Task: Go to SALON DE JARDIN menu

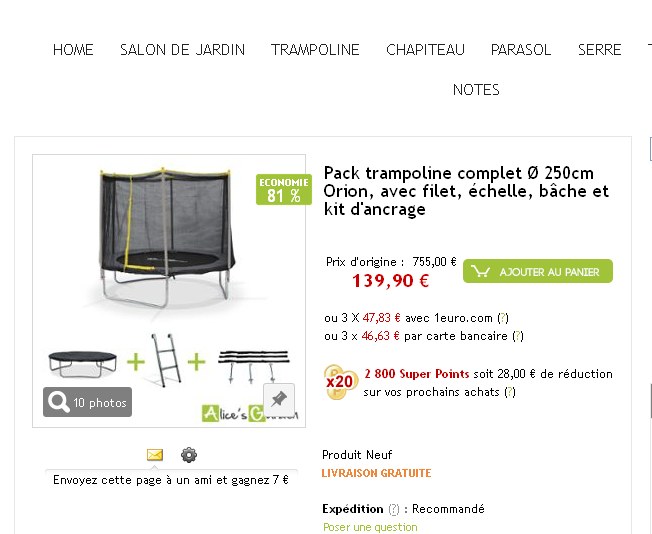Action: point(182,50)
